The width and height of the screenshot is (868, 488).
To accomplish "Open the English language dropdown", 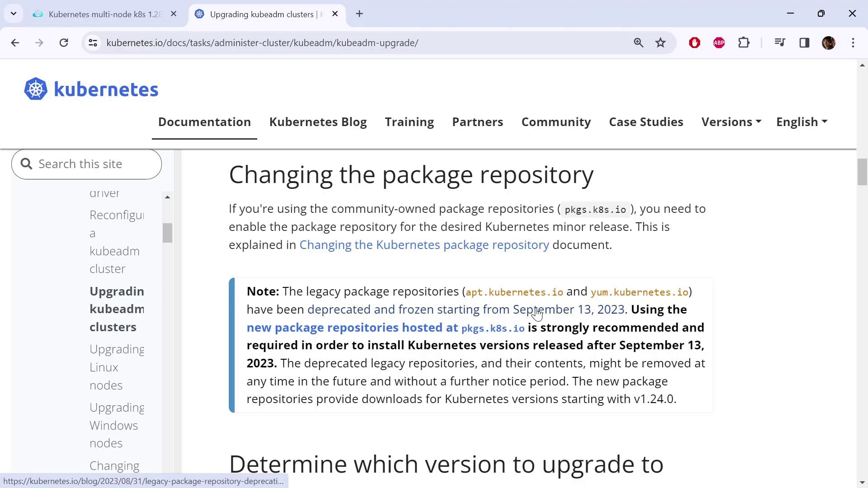I will [801, 122].
